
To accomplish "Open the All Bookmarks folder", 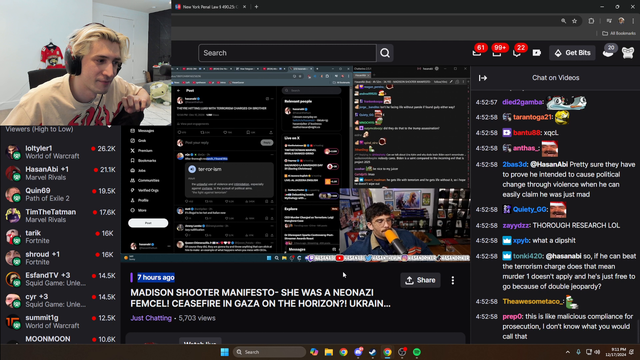I will 619,33.
